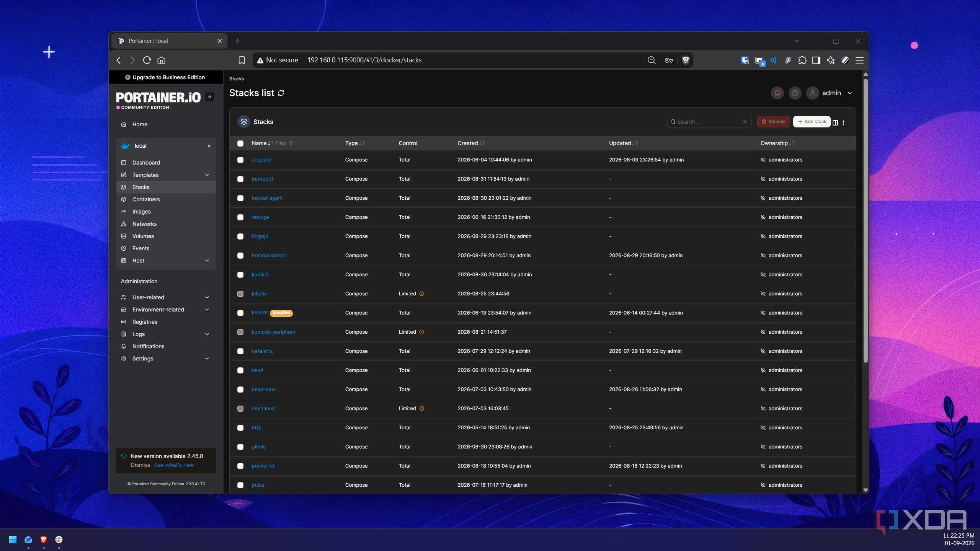Click the Name column filter funnel icon
This screenshot has height=551, width=980.
(291, 143)
